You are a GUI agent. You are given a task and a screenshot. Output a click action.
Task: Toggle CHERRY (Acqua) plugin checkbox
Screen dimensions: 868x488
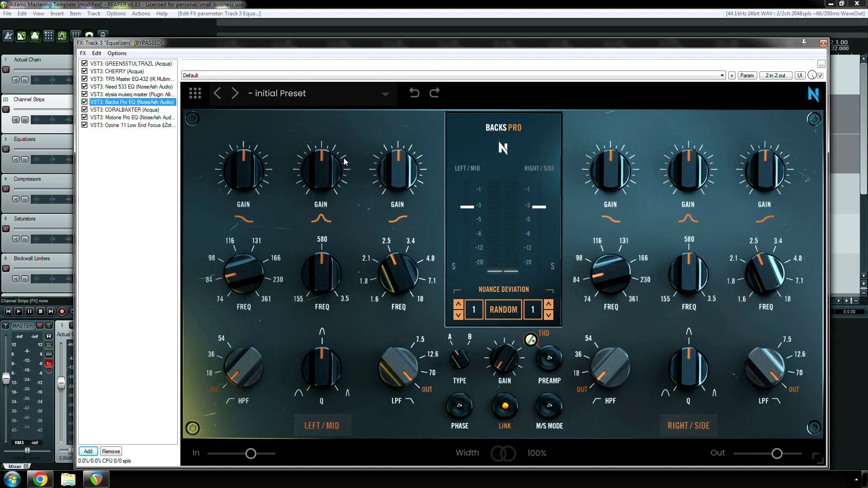[x=85, y=71]
